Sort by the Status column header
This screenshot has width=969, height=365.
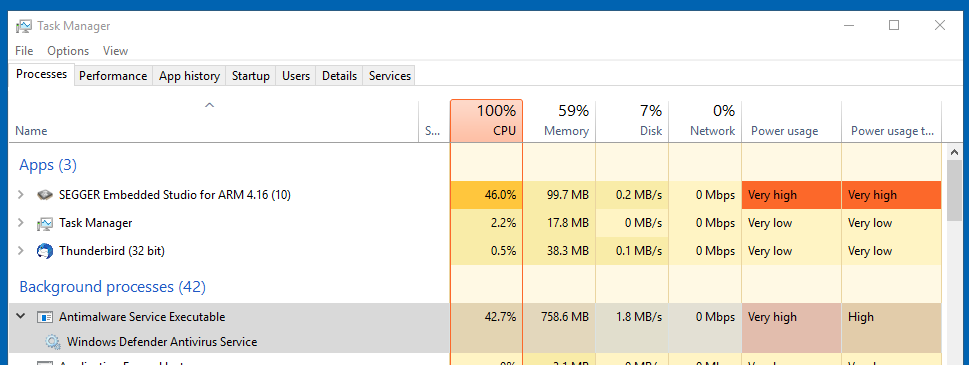[434, 121]
